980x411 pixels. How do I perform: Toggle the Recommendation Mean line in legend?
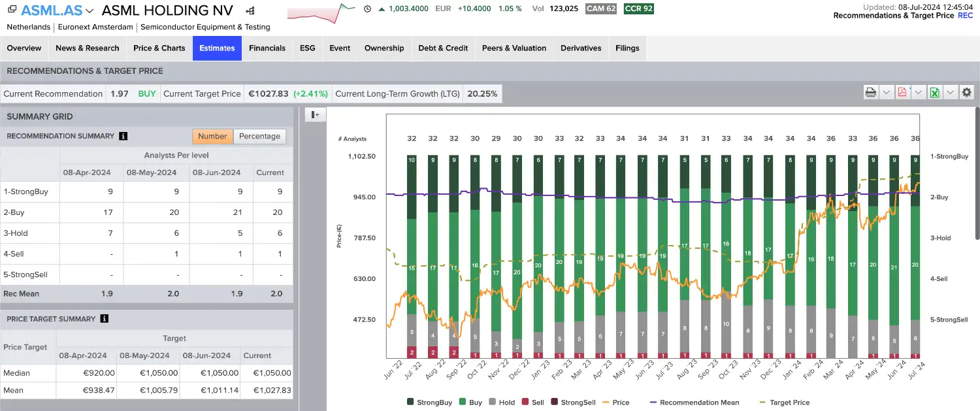694,403
